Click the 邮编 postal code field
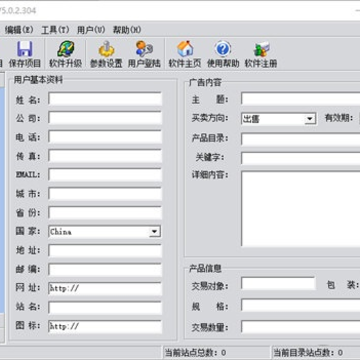This screenshot has width=360, height=360. coord(105,270)
